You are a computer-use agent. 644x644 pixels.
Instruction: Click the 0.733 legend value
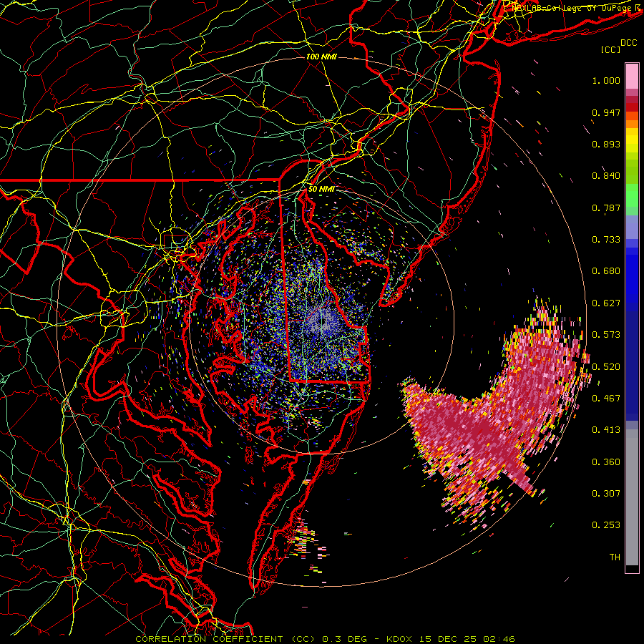tap(606, 240)
